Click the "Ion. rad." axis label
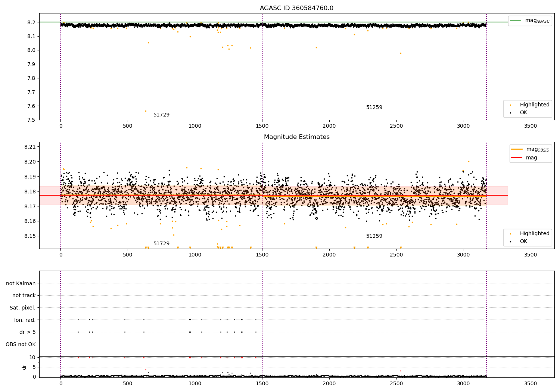This screenshot has height=392, width=560. [25, 320]
